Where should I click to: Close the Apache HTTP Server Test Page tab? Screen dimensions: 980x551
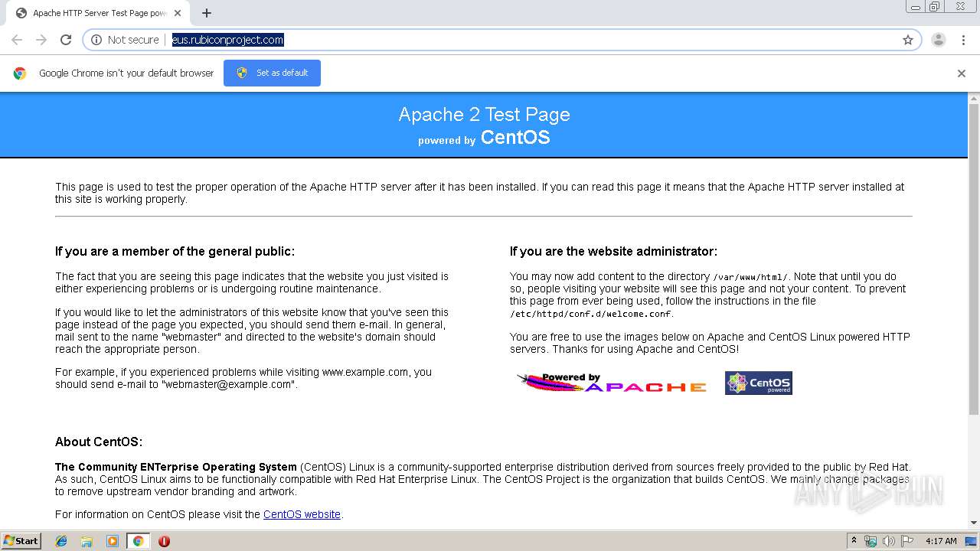(178, 13)
